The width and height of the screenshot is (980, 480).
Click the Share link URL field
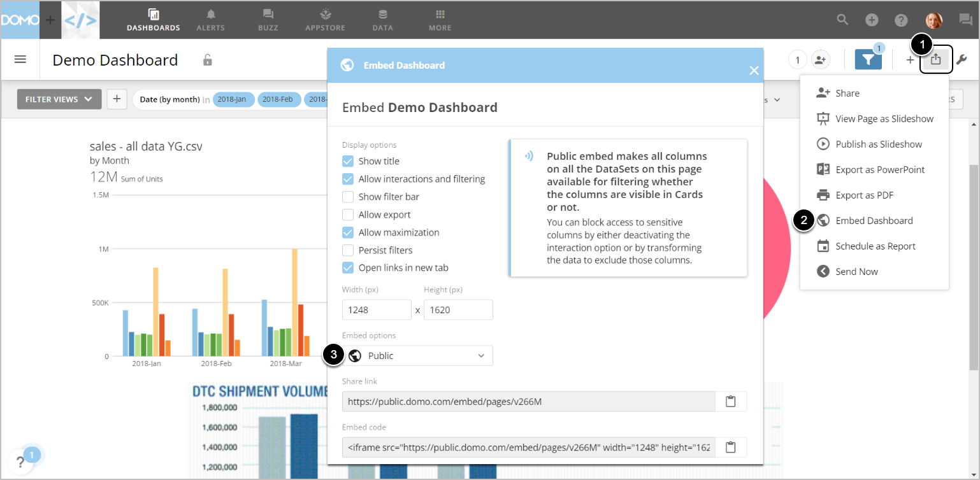(529, 402)
